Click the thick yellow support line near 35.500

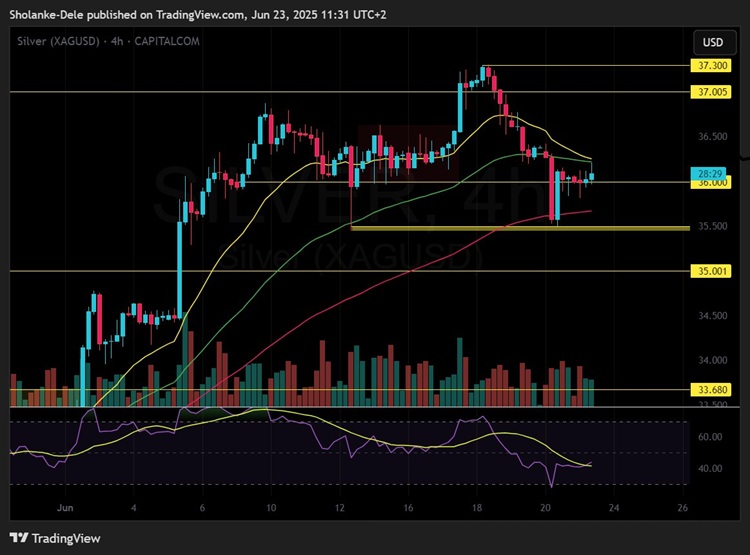pyautogui.click(x=520, y=228)
